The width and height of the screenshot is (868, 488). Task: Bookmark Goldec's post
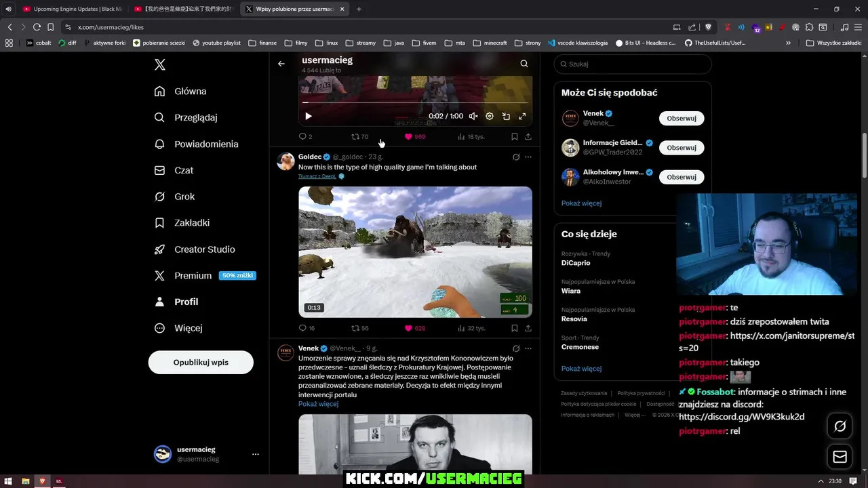[x=515, y=328]
